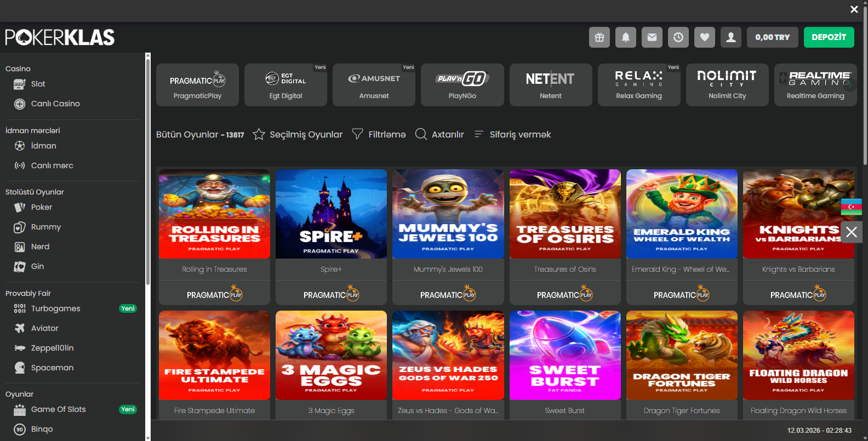
Task: Click the İdman soccer ball icon
Action: click(20, 146)
